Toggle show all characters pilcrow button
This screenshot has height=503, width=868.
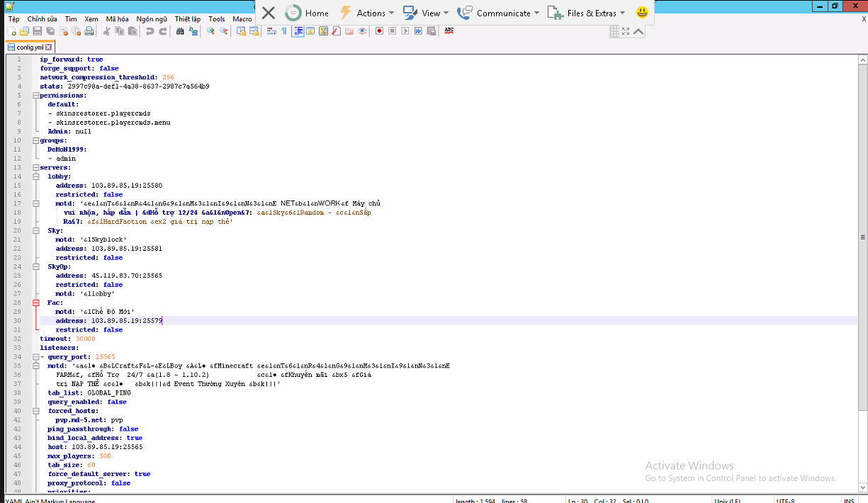pyautogui.click(x=284, y=31)
